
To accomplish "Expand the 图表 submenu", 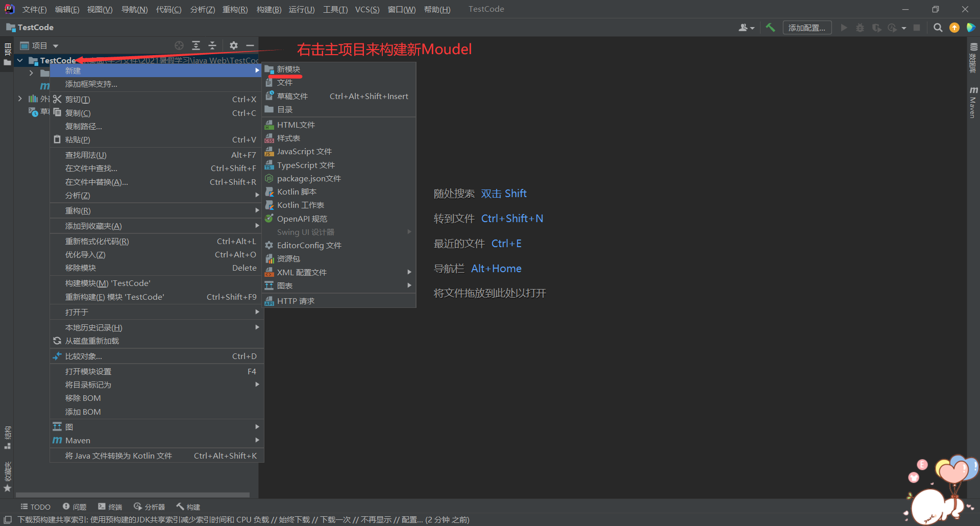I will point(339,285).
